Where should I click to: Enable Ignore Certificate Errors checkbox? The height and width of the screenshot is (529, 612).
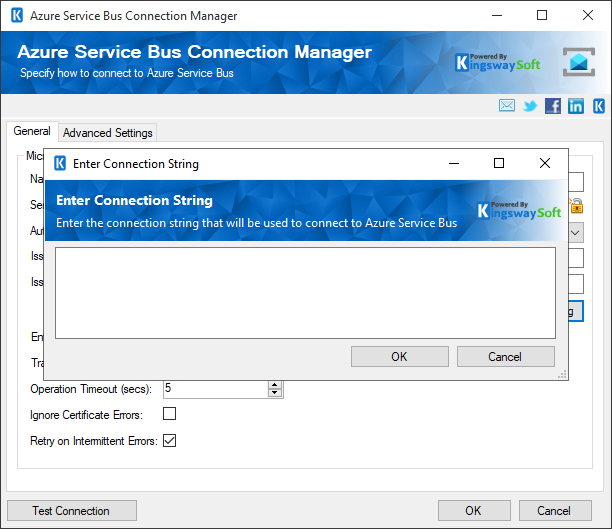click(169, 413)
